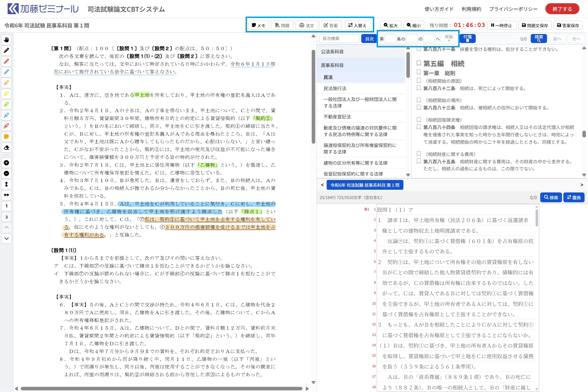The height and width of the screenshot is (392, 588).
Task: Toggle bookmark for 第八百八十二条
Action: coord(419,88)
